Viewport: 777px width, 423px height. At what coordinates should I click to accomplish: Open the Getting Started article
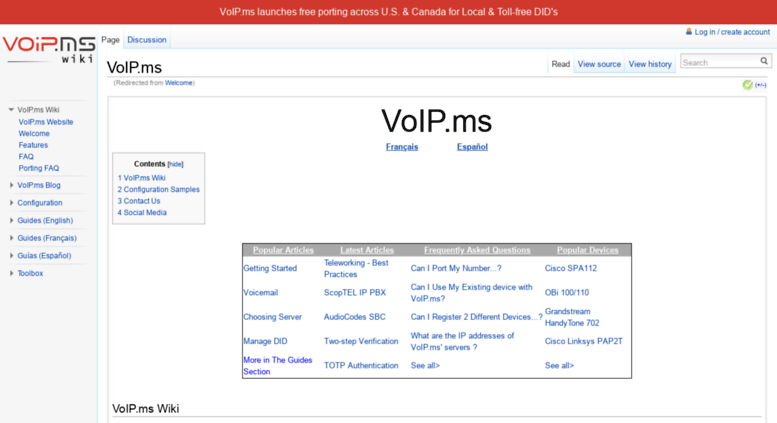270,268
